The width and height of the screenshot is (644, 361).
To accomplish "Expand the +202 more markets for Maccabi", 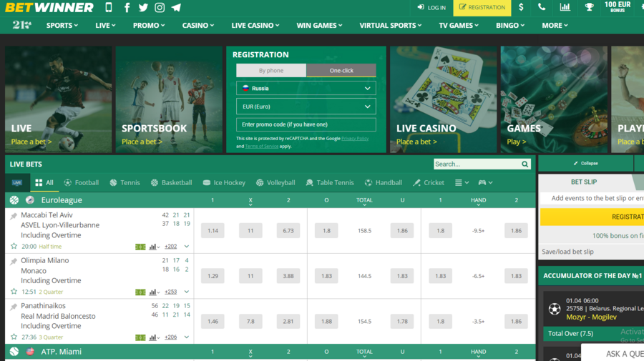I will click(x=170, y=247).
